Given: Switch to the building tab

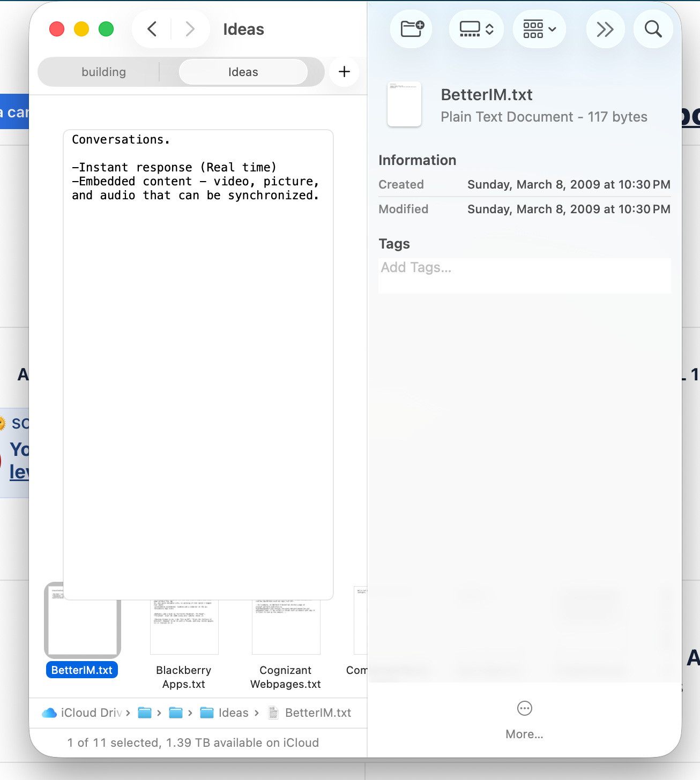Looking at the screenshot, I should (x=104, y=72).
